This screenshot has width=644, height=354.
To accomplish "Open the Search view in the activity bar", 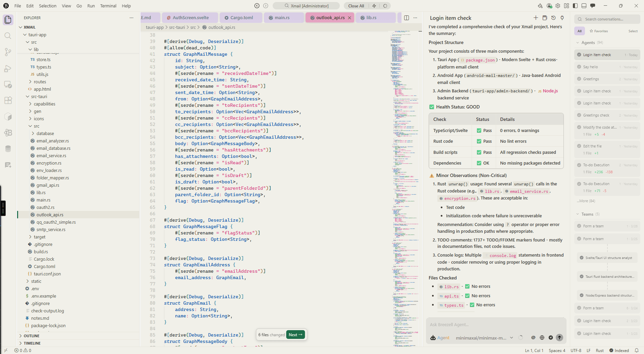I will point(8,36).
